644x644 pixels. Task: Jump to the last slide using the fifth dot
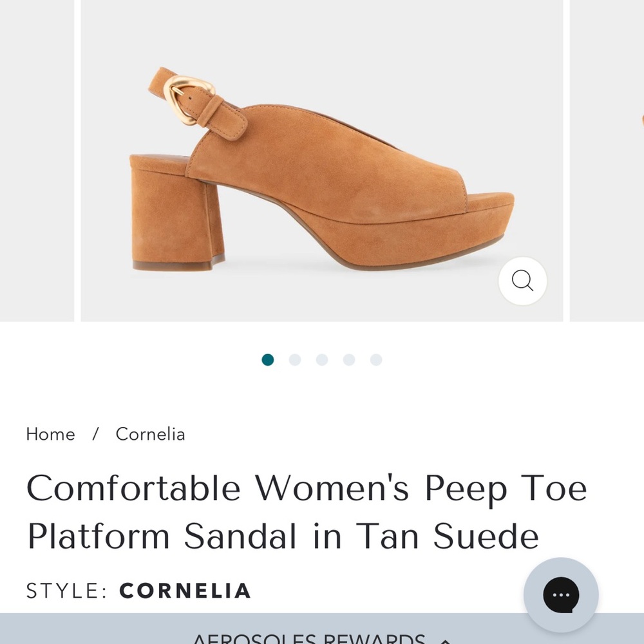click(375, 360)
